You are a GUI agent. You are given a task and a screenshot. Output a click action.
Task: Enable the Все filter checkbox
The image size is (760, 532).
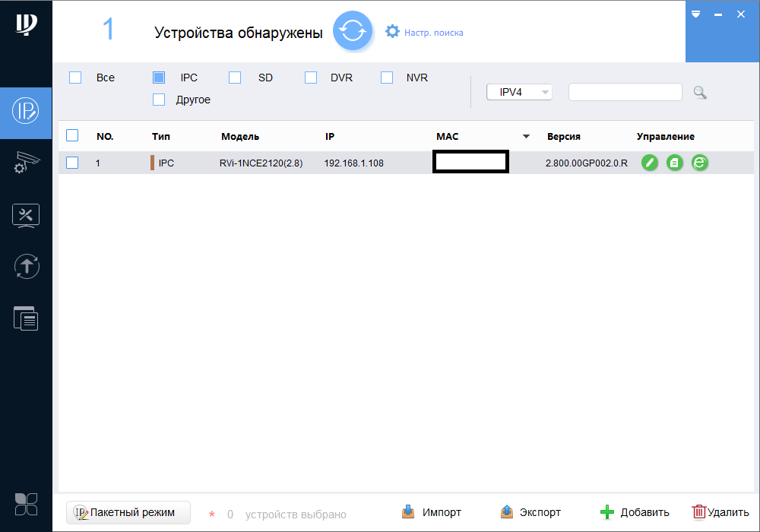(75, 78)
